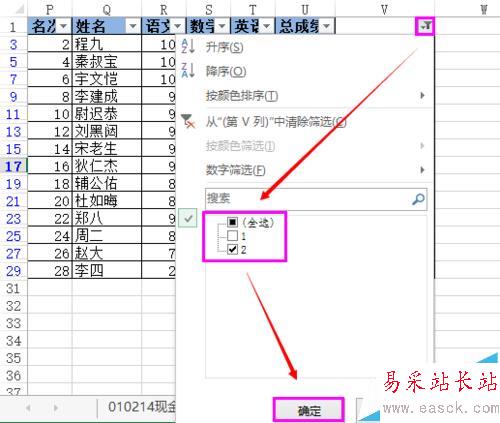Expand the 按颜色排序 submenu arrow
Viewport: 500px width, 423px height.
click(422, 96)
